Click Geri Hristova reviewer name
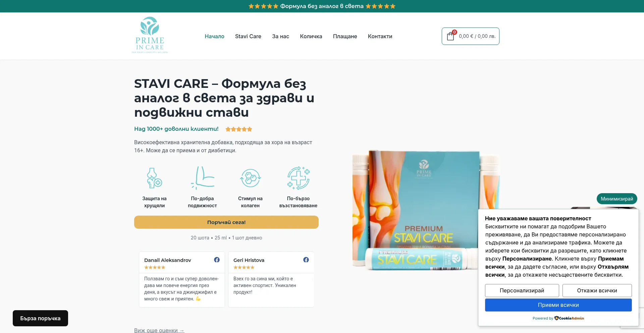The image size is (644, 333). coord(249,260)
